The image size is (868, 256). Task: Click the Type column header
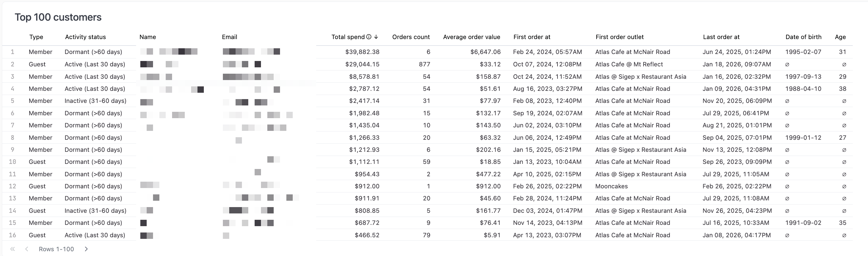[36, 37]
